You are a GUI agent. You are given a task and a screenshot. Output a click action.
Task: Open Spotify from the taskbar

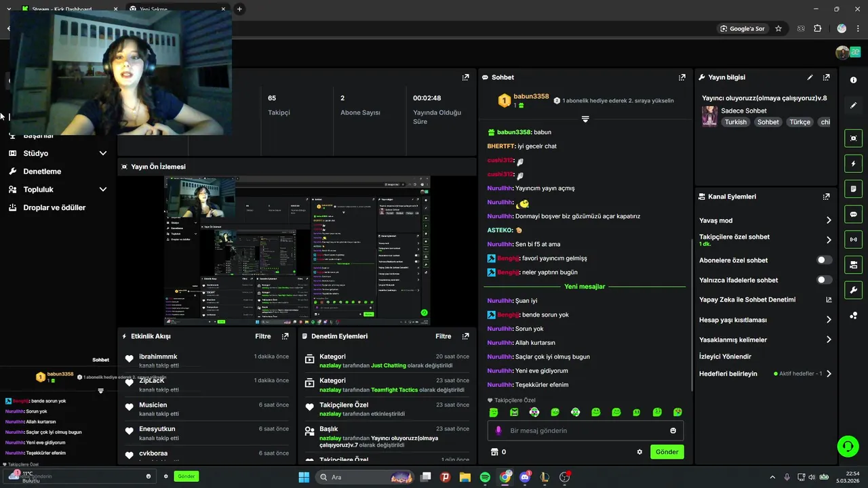pyautogui.click(x=485, y=477)
